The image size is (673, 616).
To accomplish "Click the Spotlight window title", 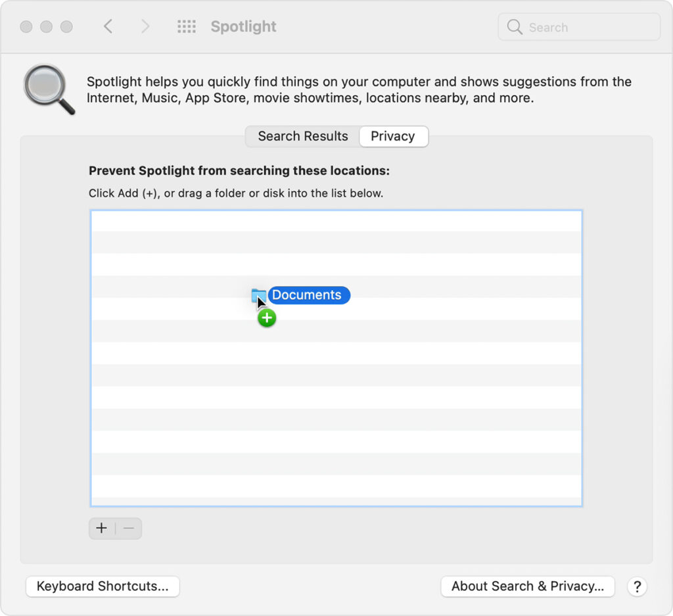I will [243, 26].
